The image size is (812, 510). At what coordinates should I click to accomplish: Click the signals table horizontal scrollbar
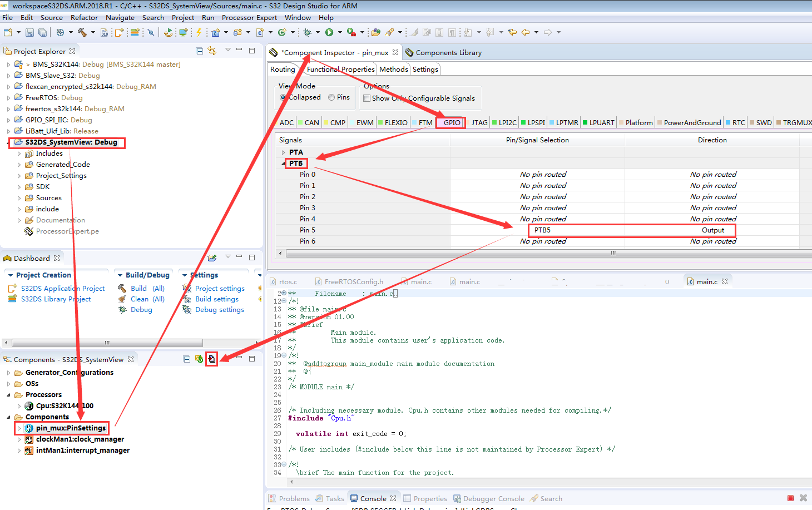tap(613, 253)
